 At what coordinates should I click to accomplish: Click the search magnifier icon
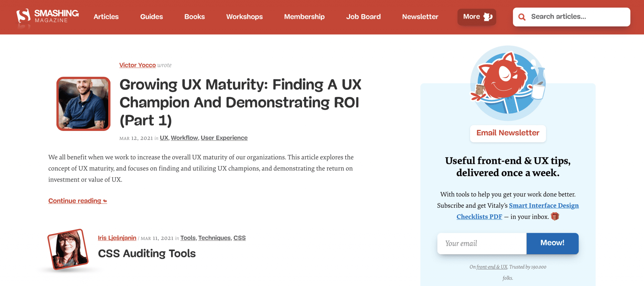tap(522, 17)
